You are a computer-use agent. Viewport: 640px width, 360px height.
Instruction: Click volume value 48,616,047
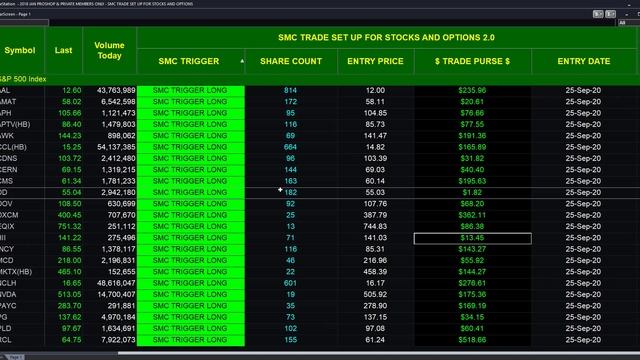pos(116,283)
